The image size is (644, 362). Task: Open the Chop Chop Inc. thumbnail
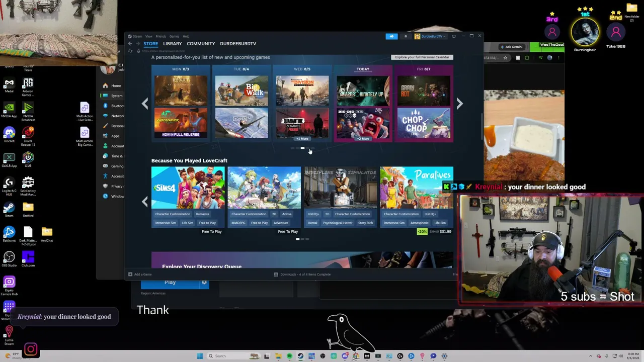click(424, 123)
